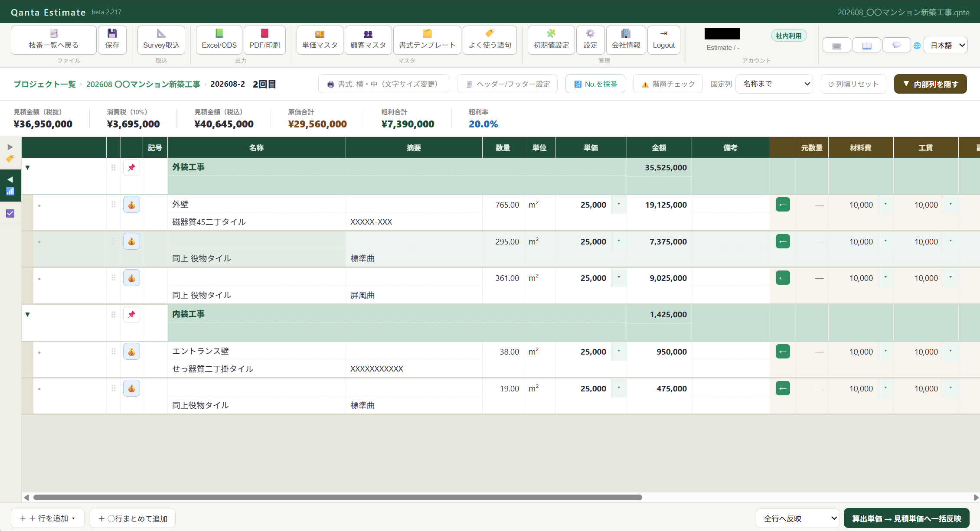Select せっ器質二丁掛タイル name cell

257,369
